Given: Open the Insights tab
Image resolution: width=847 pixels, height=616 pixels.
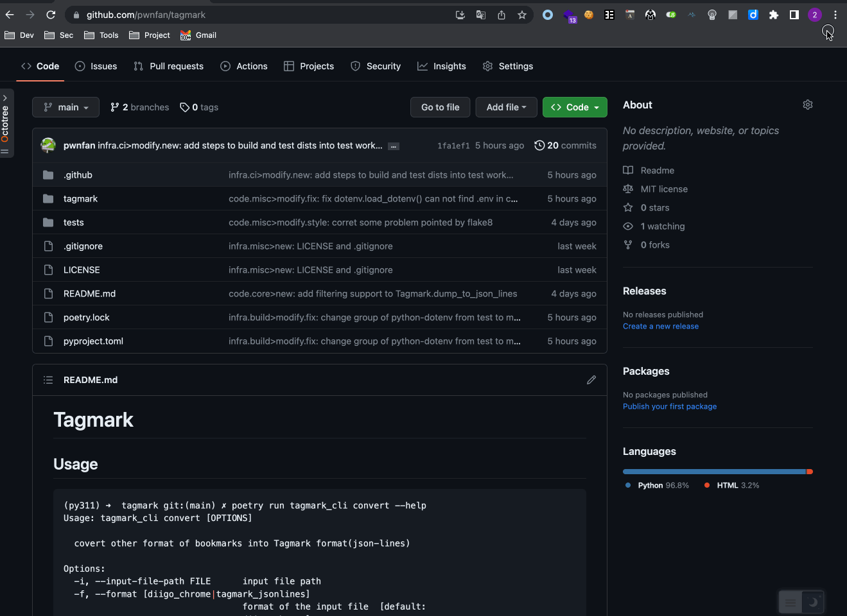Looking at the screenshot, I should point(442,65).
